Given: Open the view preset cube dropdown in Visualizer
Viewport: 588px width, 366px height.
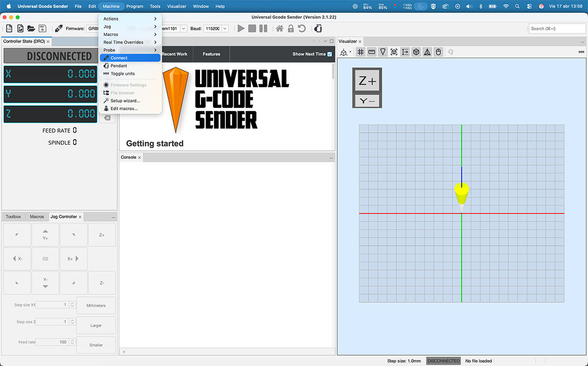Looking at the screenshot, I should tap(346, 52).
